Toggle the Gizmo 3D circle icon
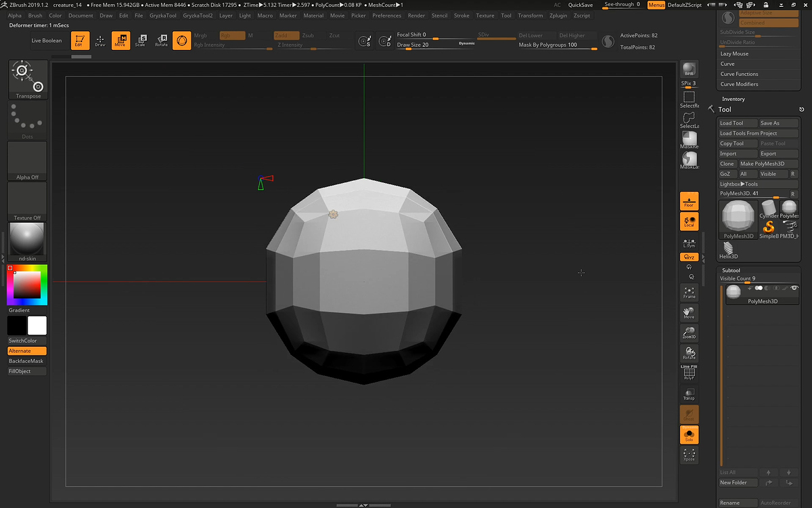 (x=181, y=41)
